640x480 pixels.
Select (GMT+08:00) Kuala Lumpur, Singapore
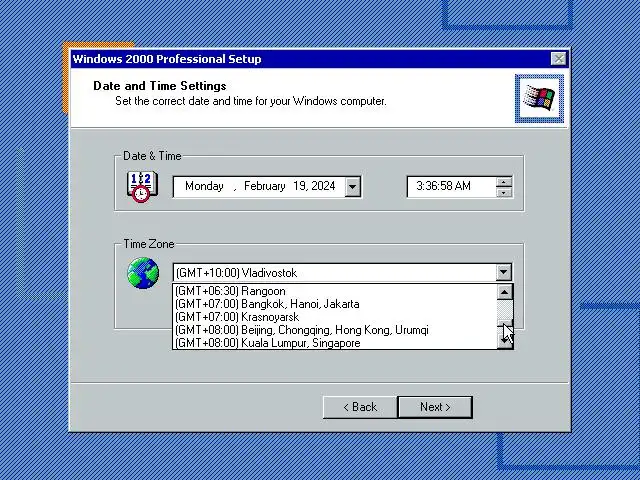click(335, 343)
